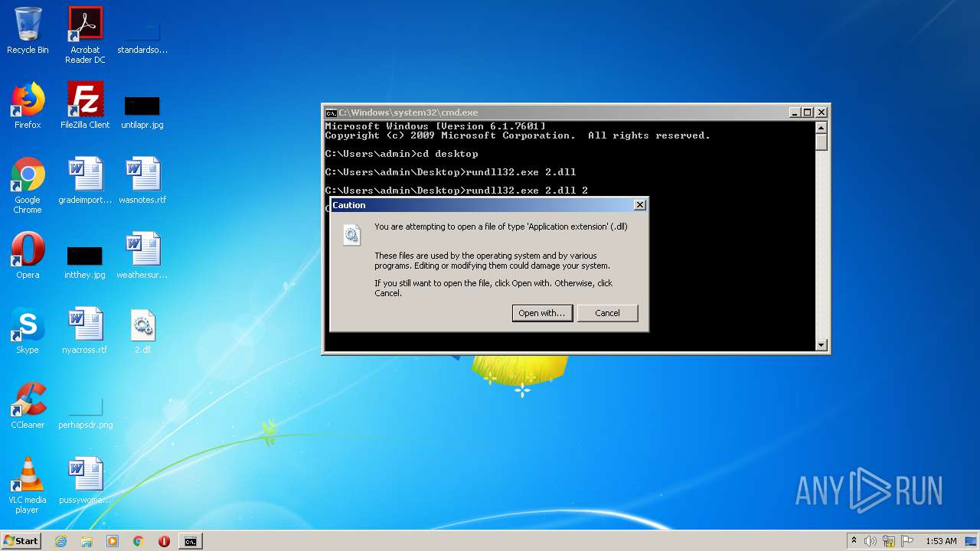Open Action Center flag icon
The image size is (980, 551).
point(907,541)
